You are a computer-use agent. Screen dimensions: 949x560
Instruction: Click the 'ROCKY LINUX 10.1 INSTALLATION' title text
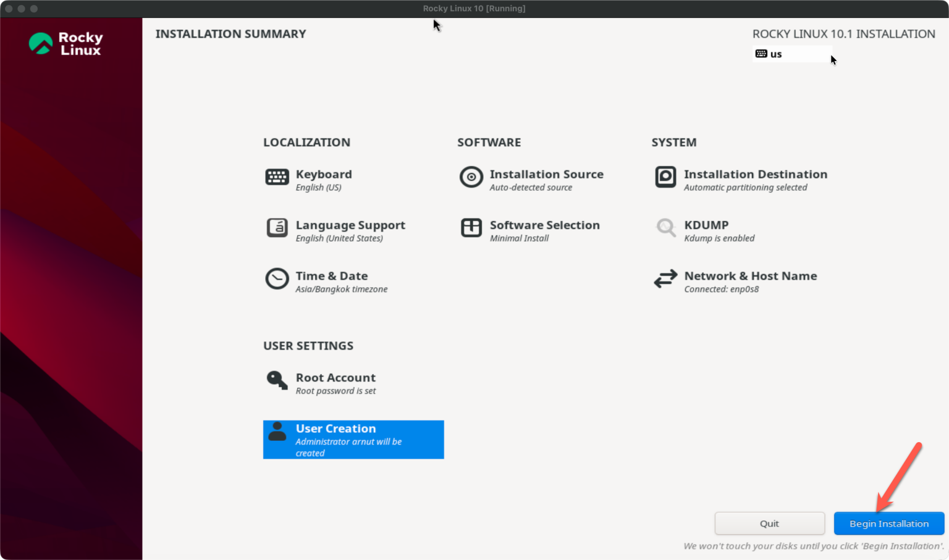pos(843,34)
